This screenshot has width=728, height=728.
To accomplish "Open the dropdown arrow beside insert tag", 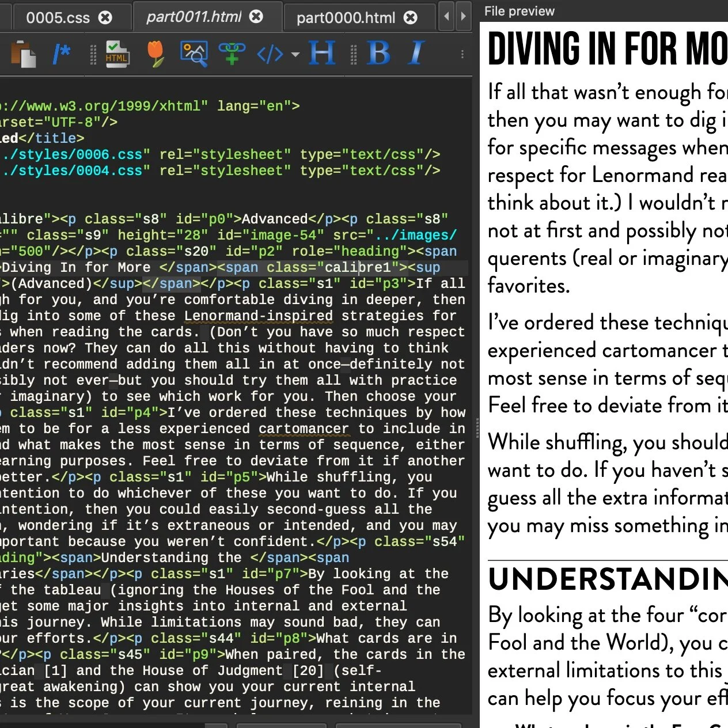I will coord(295,55).
